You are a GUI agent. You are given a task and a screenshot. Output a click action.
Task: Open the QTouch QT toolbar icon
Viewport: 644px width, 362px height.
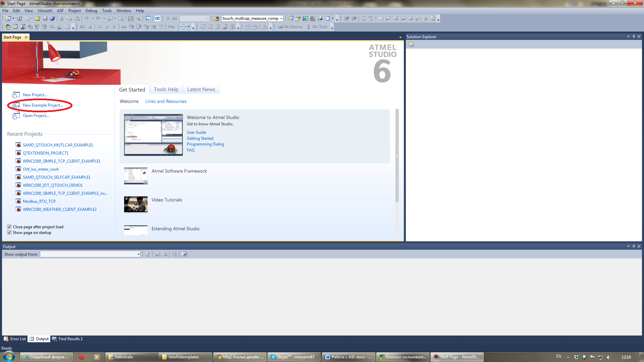click(157, 18)
